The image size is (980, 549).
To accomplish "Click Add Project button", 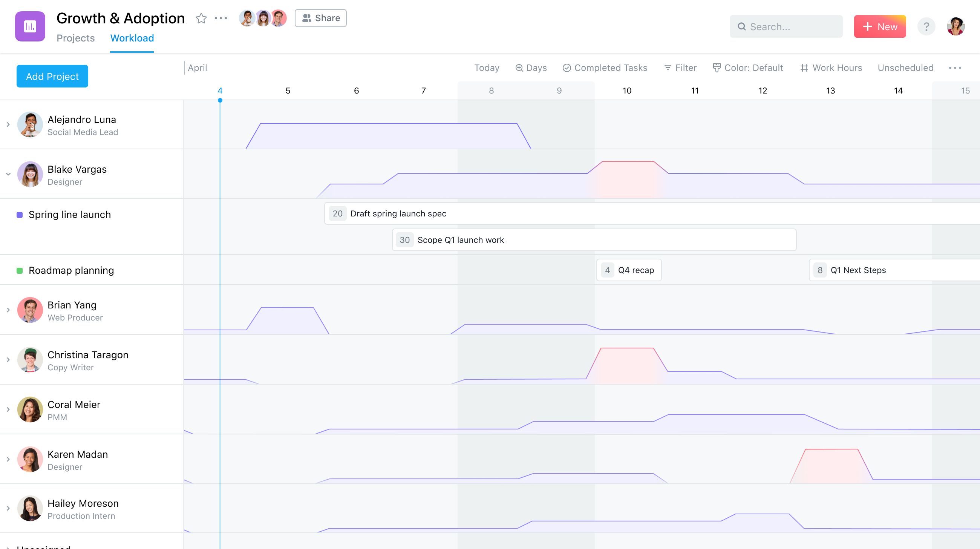I will click(52, 76).
